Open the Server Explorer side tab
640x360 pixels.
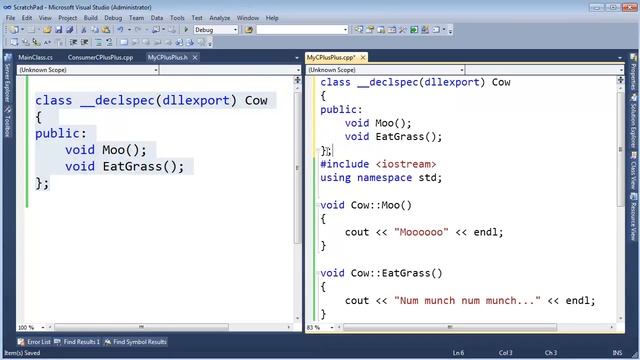(7, 78)
